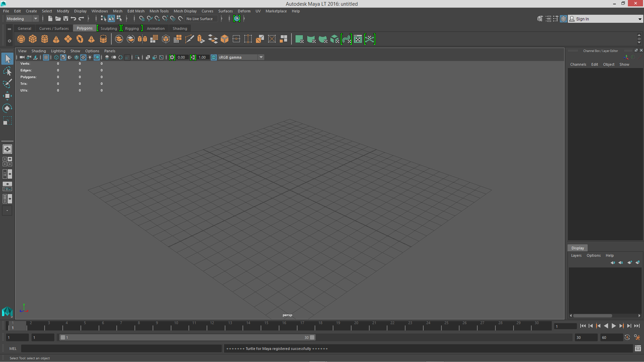Play the timeline forward
Image resolution: width=644 pixels, height=362 pixels.
coord(614,326)
